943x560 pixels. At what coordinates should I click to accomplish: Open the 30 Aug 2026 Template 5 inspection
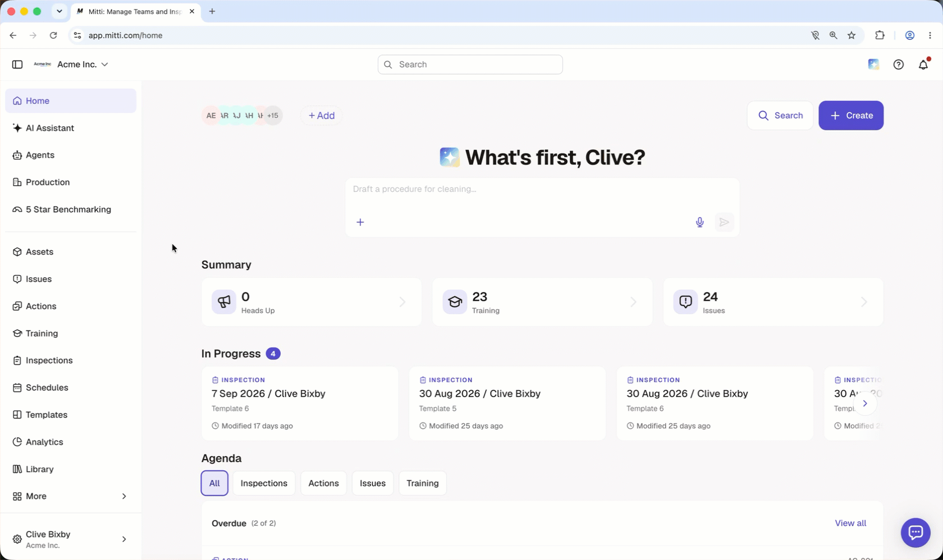(x=507, y=403)
